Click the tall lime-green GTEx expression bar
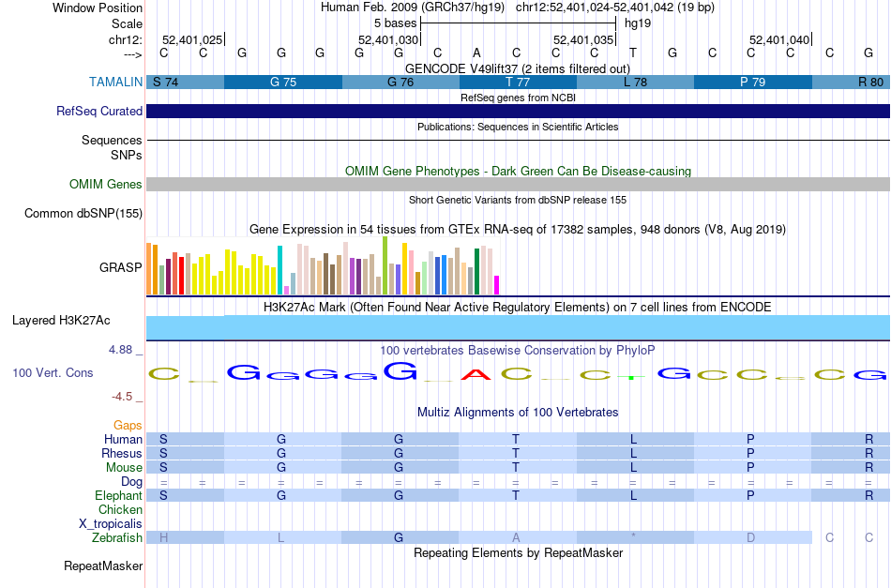 pos(385,265)
